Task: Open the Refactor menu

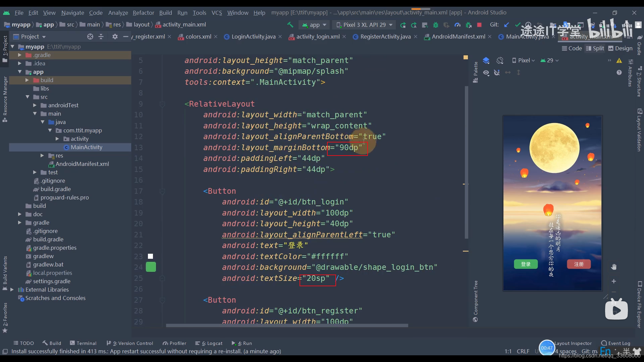Action: pos(143,12)
